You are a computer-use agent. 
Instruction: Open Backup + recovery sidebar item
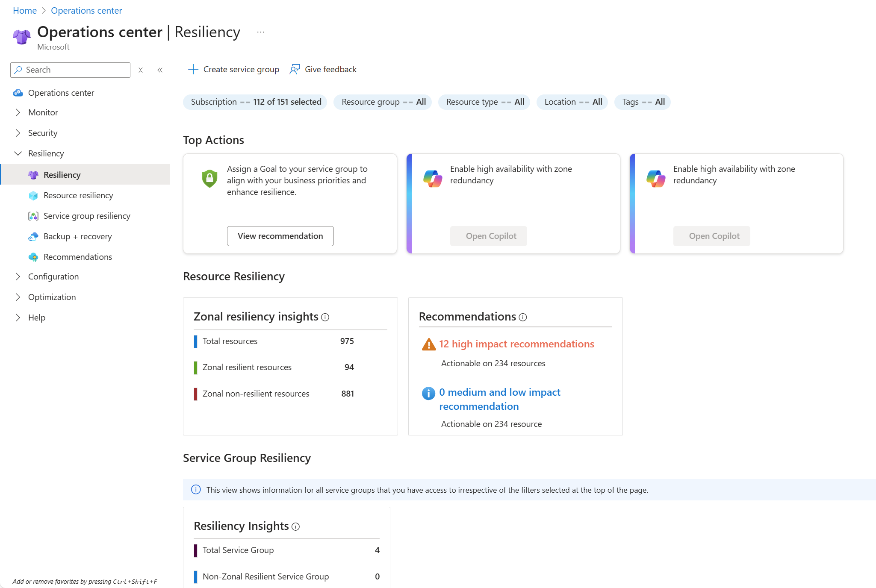[77, 236]
